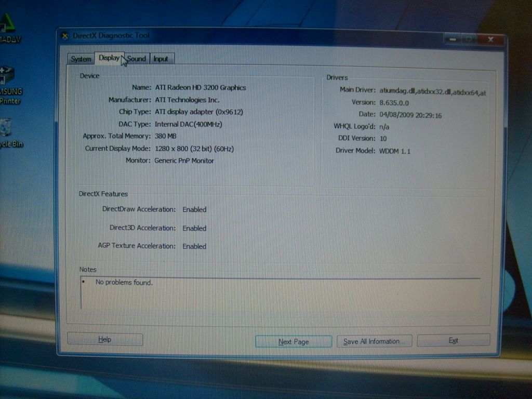
Task: Click the Next Page button
Action: tap(294, 342)
